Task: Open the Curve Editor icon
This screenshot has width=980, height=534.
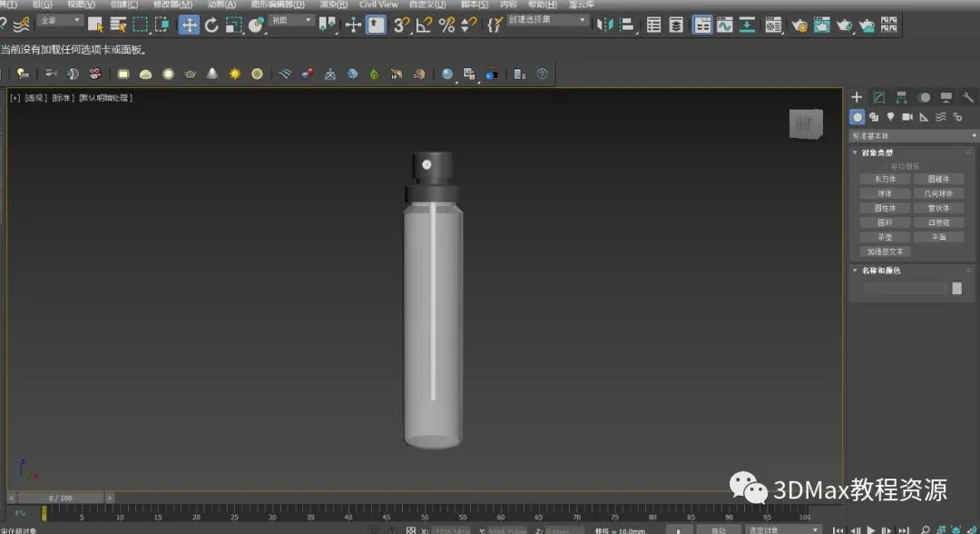Action: coord(725,25)
